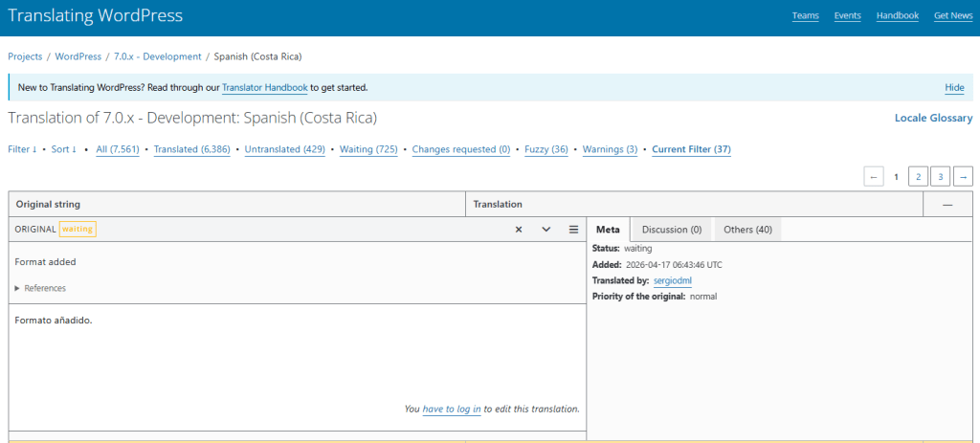Navigate to 7.0.x - Development breadcrumb
Screen dimensions: 980x443
158,56
